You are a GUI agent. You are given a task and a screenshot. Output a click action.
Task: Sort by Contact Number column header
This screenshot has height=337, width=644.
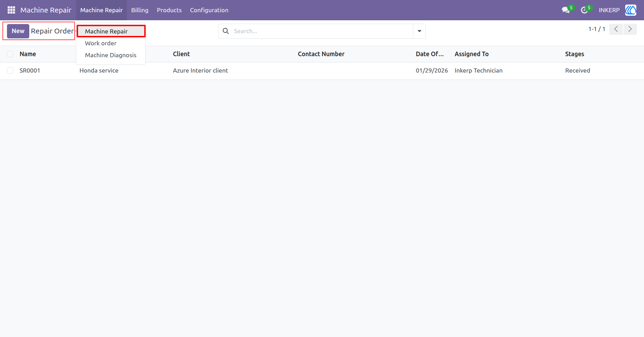(321, 54)
